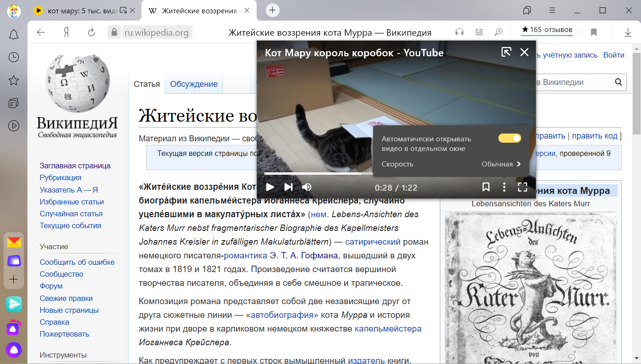This screenshot has height=364, width=641.
Task: Click Сообщить об ошибке link
Action: pos(77,262)
